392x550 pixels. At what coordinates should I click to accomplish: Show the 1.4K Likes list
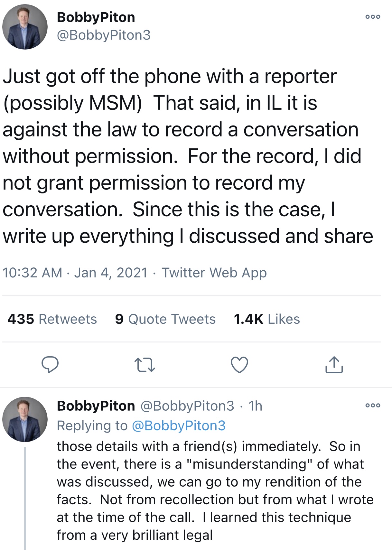267,319
